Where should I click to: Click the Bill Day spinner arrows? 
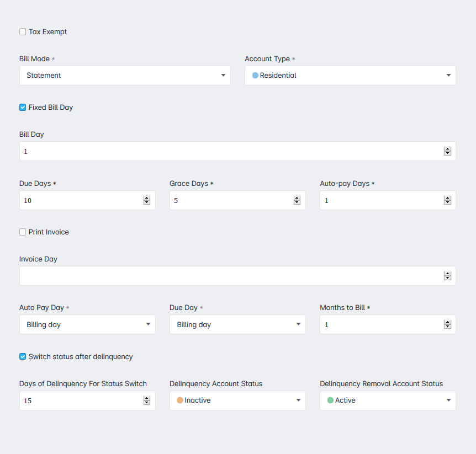447,151
